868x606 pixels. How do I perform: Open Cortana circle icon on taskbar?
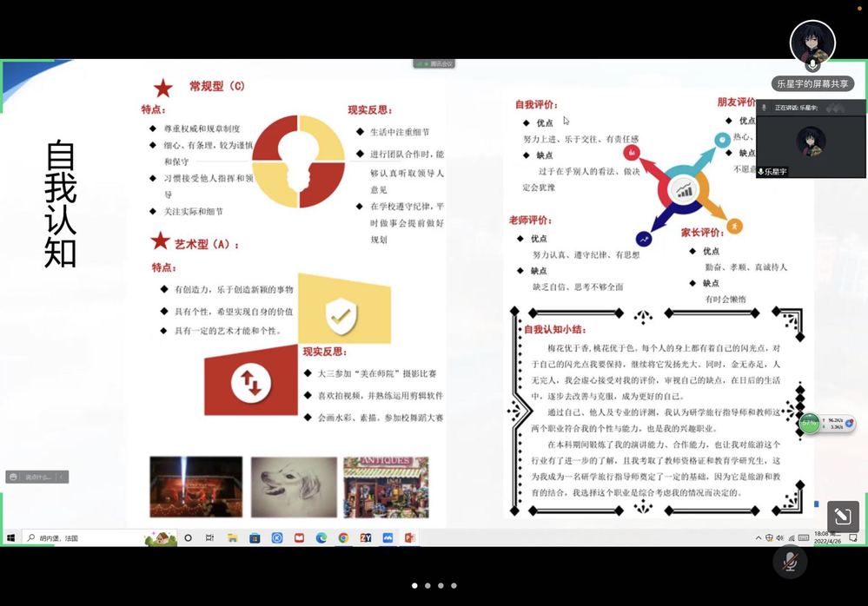pos(188,538)
